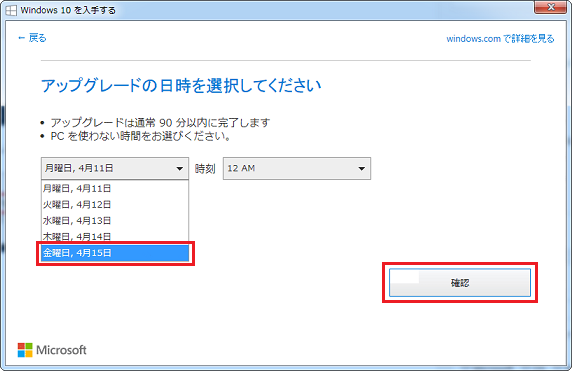Screen dimensions: 572x371
Task: Click the Windows logo in title bar
Action: (11, 10)
